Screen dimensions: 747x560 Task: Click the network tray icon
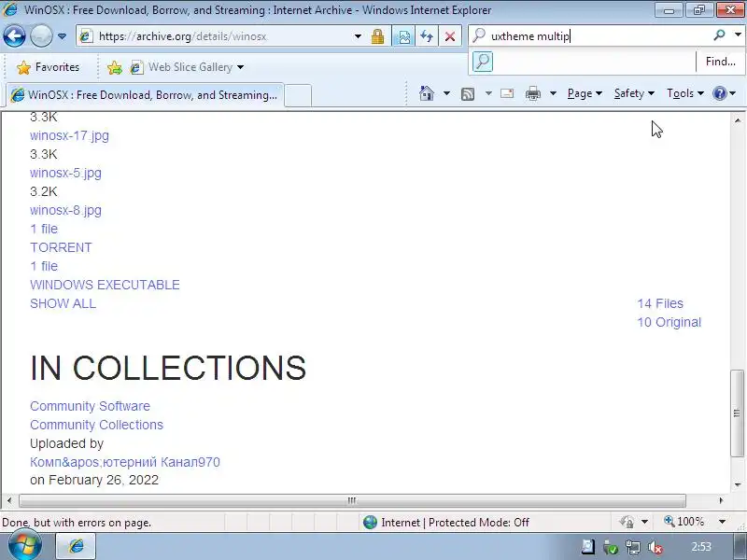(x=633, y=547)
